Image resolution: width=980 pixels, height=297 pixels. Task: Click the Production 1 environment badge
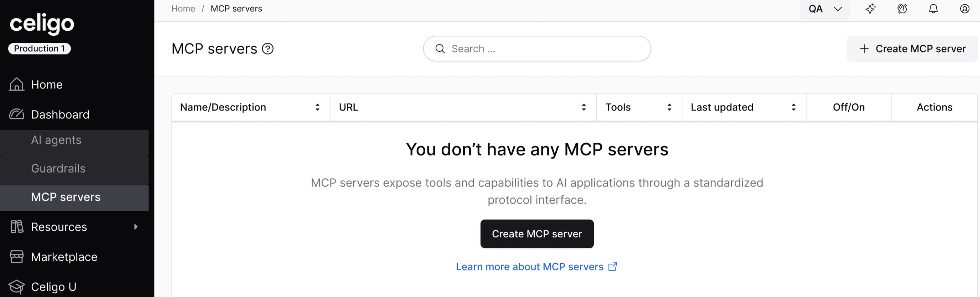[40, 48]
